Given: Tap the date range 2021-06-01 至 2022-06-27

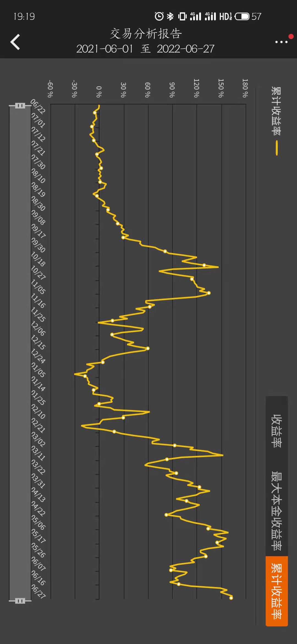Looking at the screenshot, I should [145, 49].
